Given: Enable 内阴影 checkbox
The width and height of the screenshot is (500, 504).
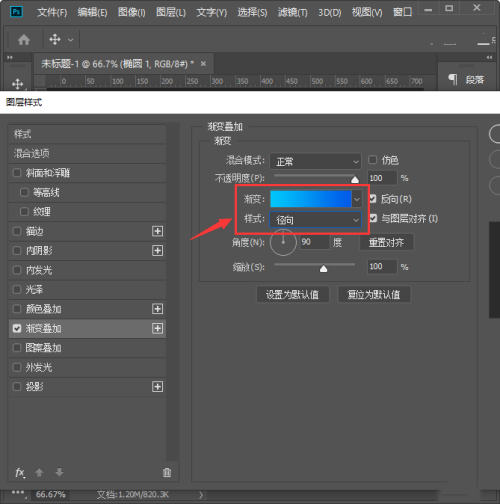Looking at the screenshot, I should [17, 250].
